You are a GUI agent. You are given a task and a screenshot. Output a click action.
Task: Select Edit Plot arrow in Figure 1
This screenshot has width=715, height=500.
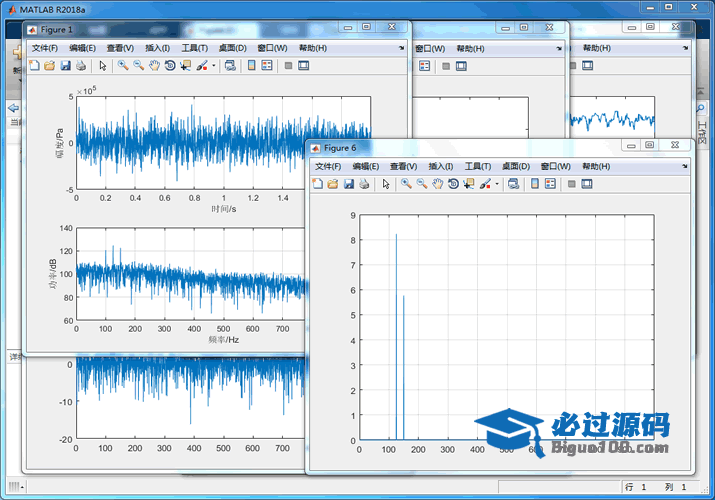tap(103, 66)
